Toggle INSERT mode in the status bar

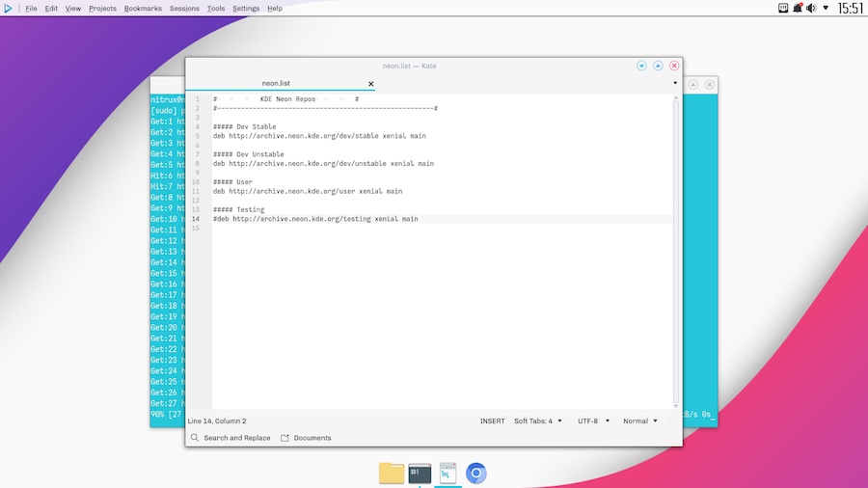(x=492, y=421)
